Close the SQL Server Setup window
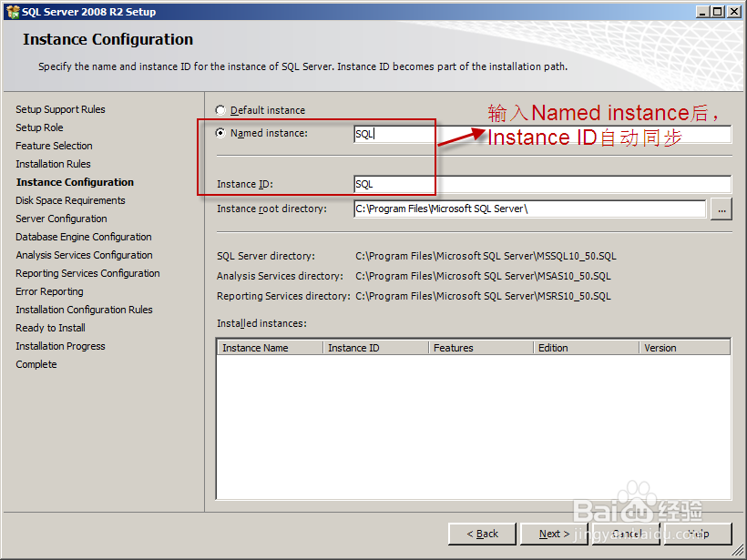Screen dimensions: 747x560 (x=734, y=12)
